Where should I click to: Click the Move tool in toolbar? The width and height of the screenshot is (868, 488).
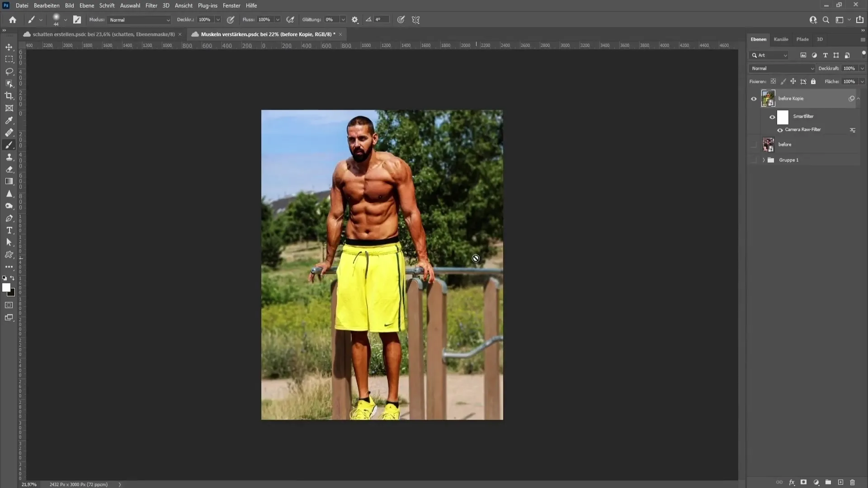click(9, 47)
